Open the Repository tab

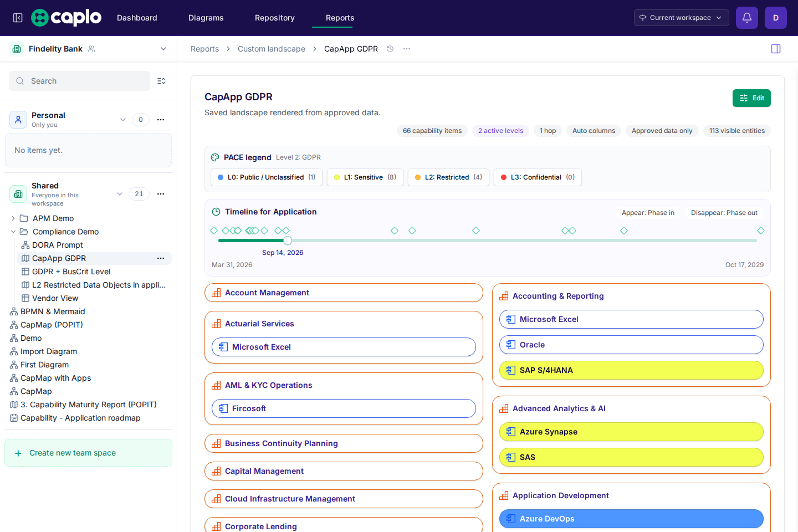pos(275,18)
